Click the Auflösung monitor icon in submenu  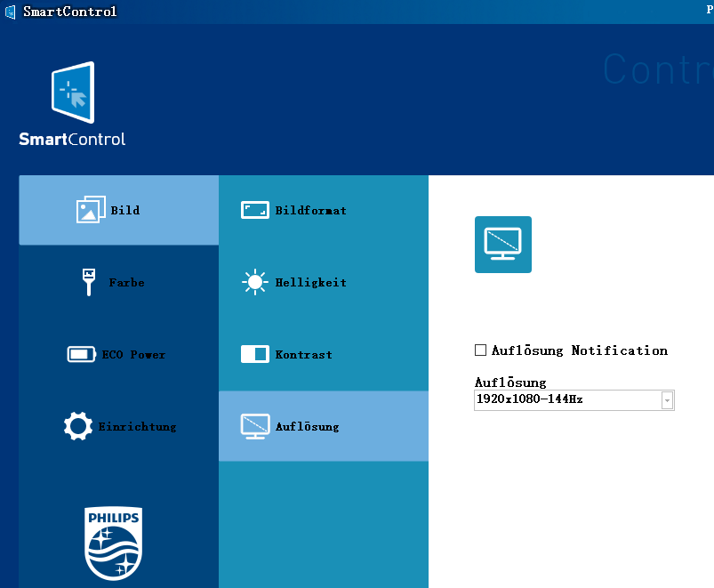coord(254,426)
